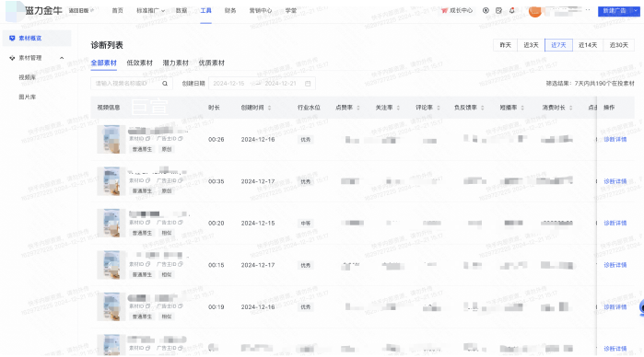Click the video name search field
Image resolution: width=644 pixels, height=357 pixels.
131,84
